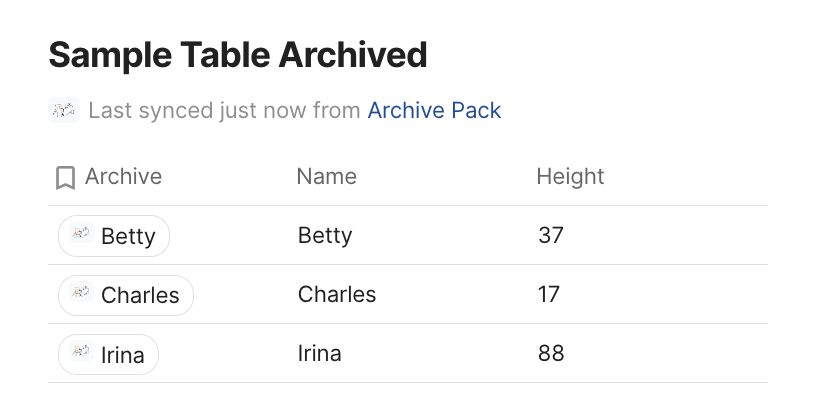Screen dimensions: 818x408
Task: Select the Name column header
Action: (x=326, y=177)
